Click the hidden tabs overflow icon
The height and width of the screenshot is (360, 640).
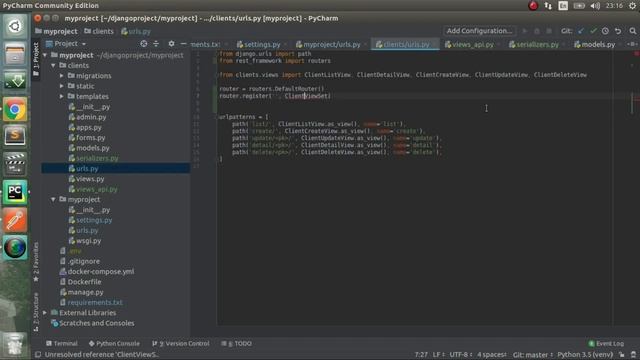tap(632, 44)
